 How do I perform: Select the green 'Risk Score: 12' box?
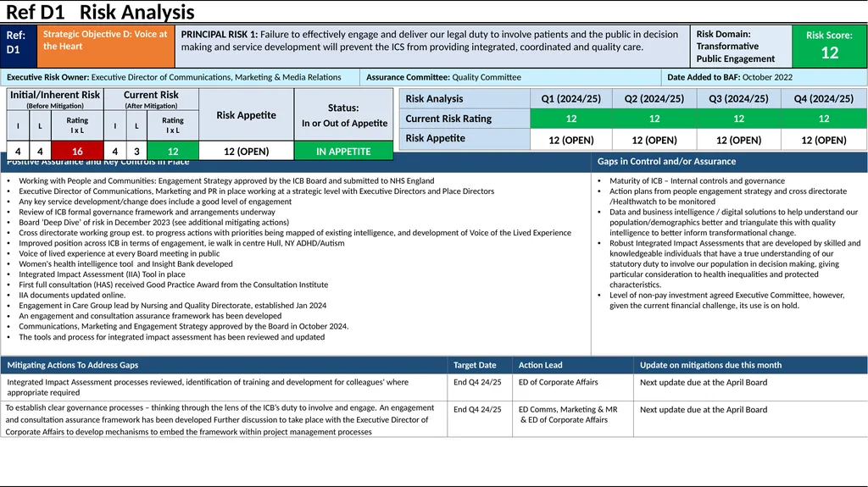click(x=829, y=47)
